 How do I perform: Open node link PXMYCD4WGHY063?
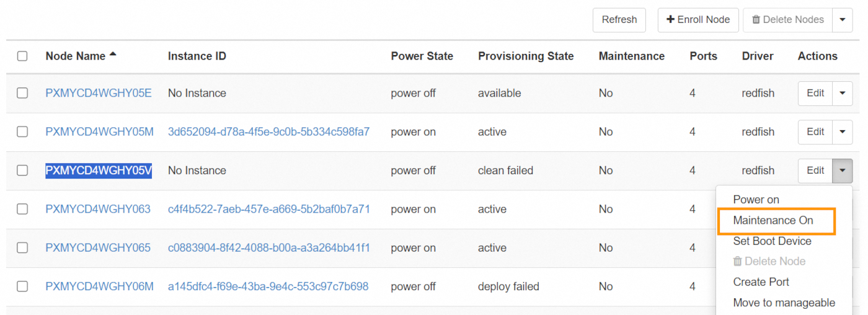[x=98, y=209]
